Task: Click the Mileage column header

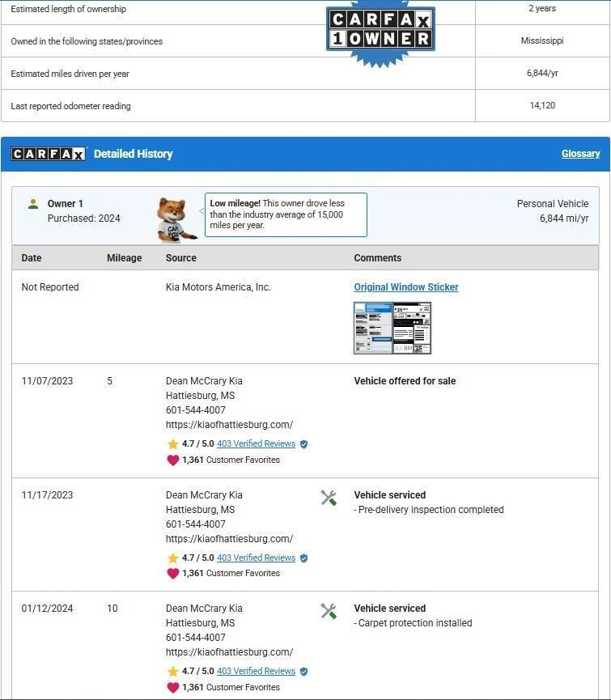Action: (124, 258)
